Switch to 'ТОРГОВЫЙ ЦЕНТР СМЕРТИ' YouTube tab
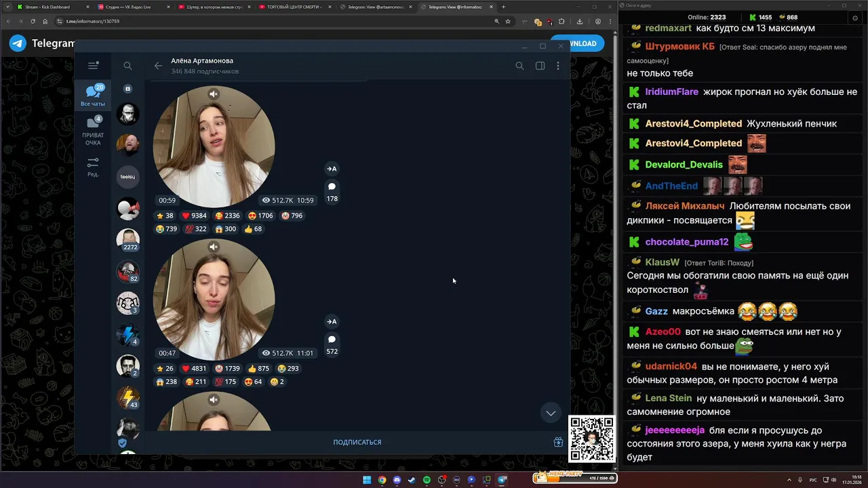This screenshot has height=488, width=868. [x=294, y=7]
